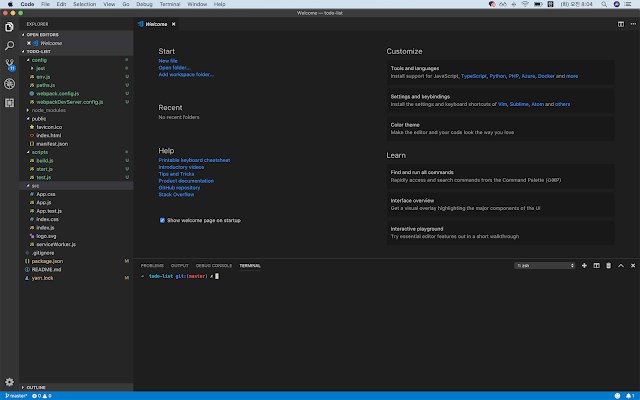Image resolution: width=640 pixels, height=400 pixels.
Task: Click the feedback smiley in status bar
Action: pyautogui.click(x=617, y=396)
